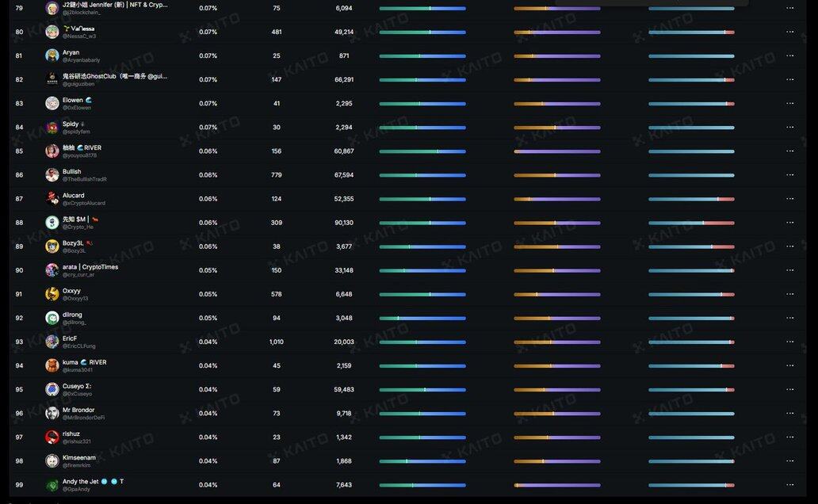
Task: Show the more menu on Spidy's row
Action: [x=789, y=128]
